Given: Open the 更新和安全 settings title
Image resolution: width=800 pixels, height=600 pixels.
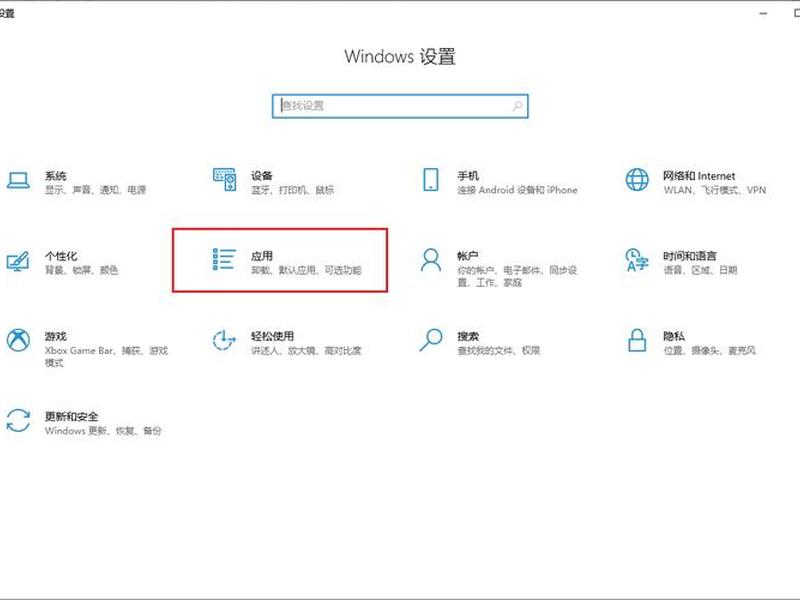Looking at the screenshot, I should pyautogui.click(x=71, y=416).
